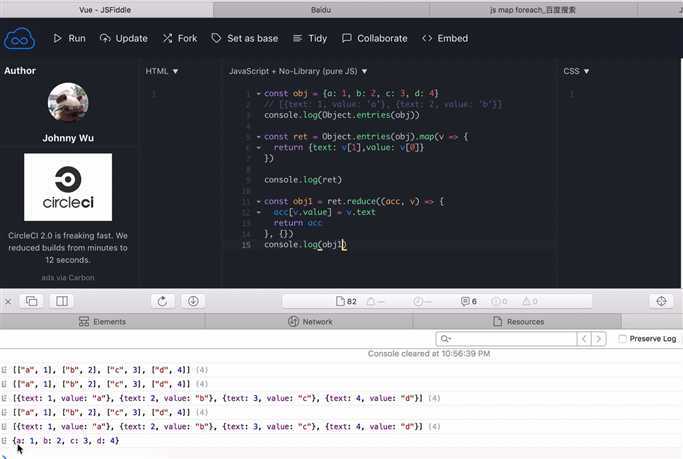Open the Collaborate option
This screenshot has width=683, height=459.
tap(374, 38)
